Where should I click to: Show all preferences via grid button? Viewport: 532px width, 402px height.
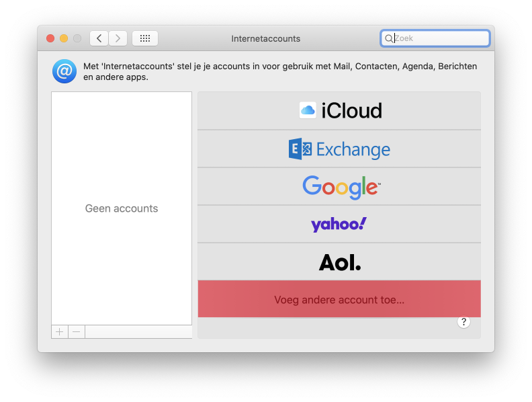145,38
